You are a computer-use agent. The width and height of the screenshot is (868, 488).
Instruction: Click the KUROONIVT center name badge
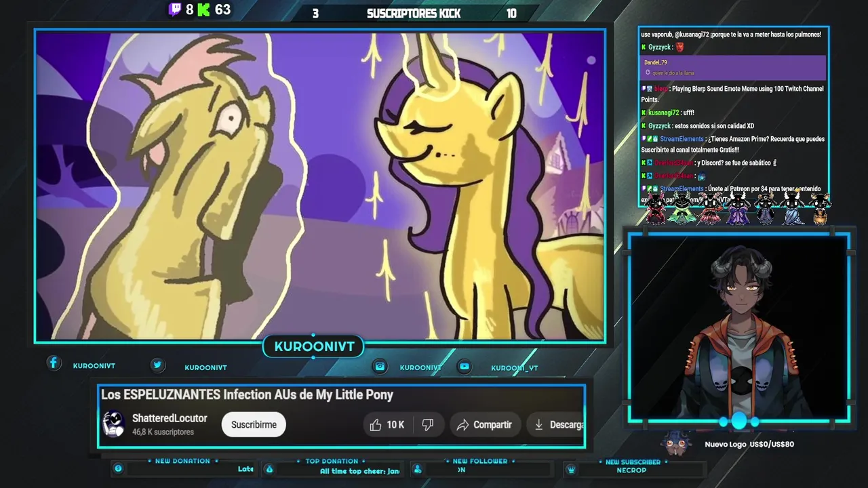coord(314,346)
